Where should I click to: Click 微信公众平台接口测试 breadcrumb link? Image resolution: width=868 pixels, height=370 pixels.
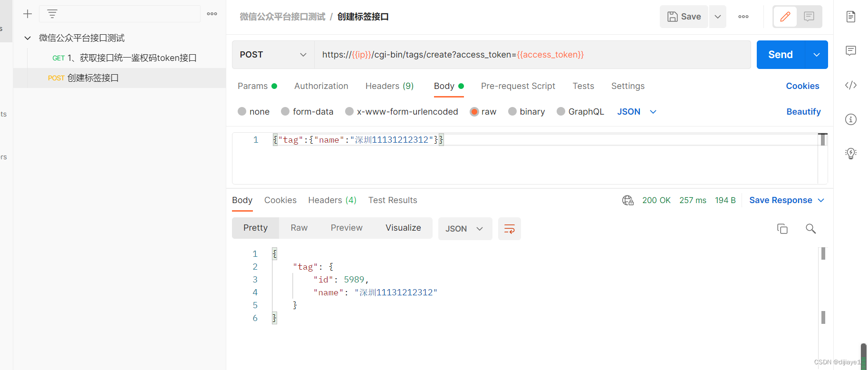coord(282,17)
